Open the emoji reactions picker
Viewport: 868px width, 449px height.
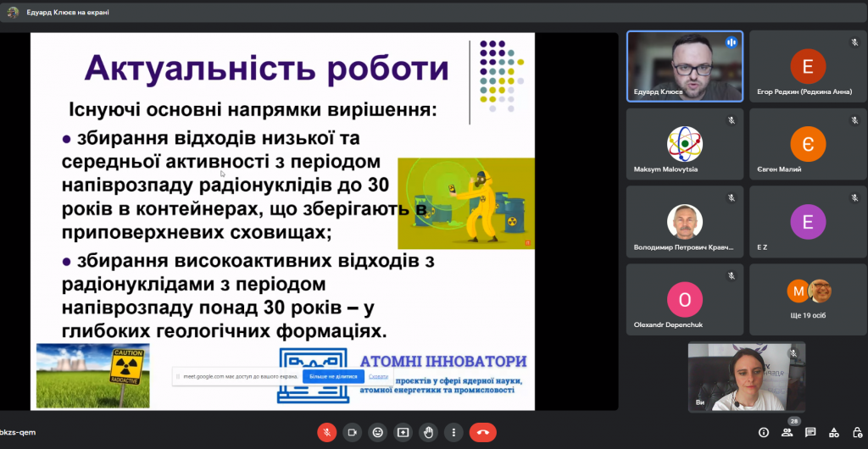378,432
